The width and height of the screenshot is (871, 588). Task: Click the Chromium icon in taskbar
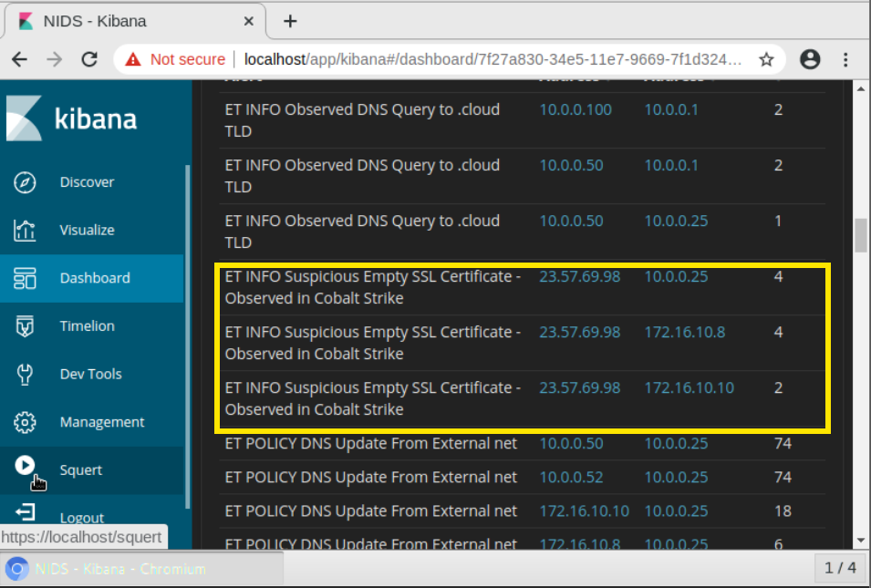[x=16, y=569]
